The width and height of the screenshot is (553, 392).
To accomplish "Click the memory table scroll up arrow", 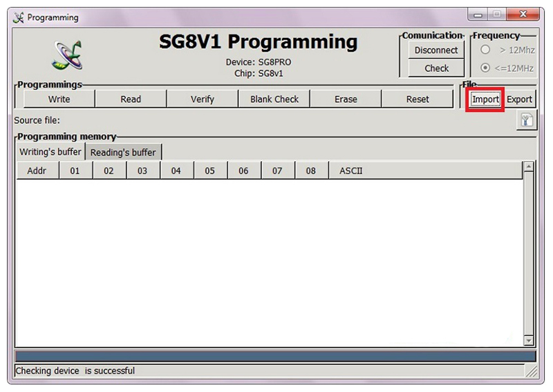I will 529,167.
